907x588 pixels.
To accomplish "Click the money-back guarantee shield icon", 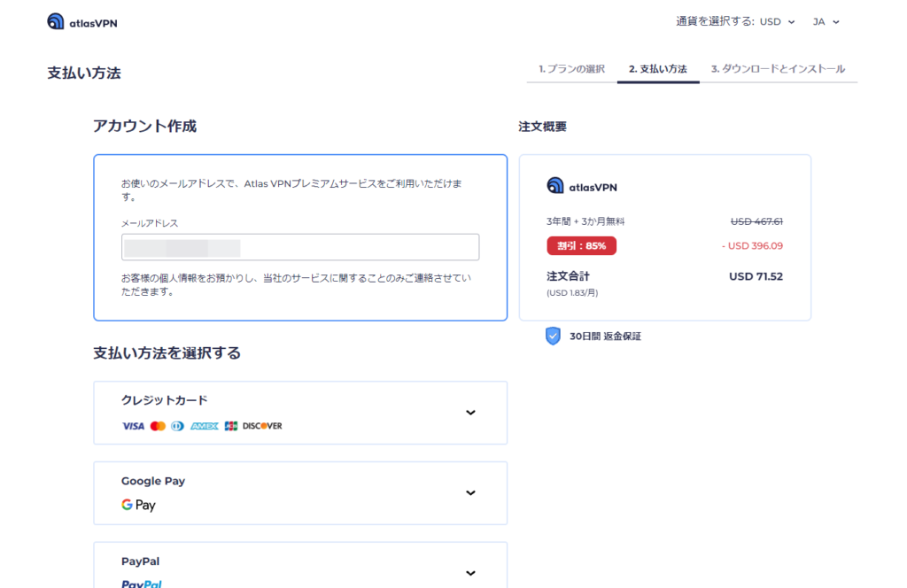I will [553, 336].
